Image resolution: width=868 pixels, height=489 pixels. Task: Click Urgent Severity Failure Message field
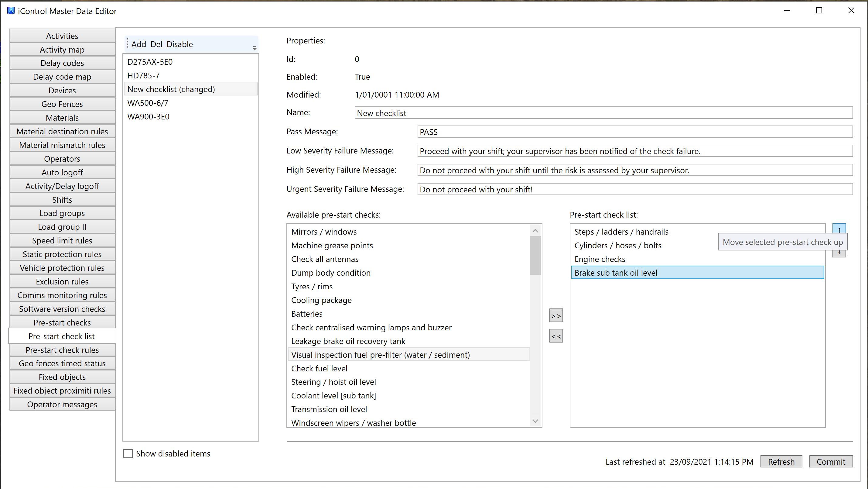[x=635, y=190]
